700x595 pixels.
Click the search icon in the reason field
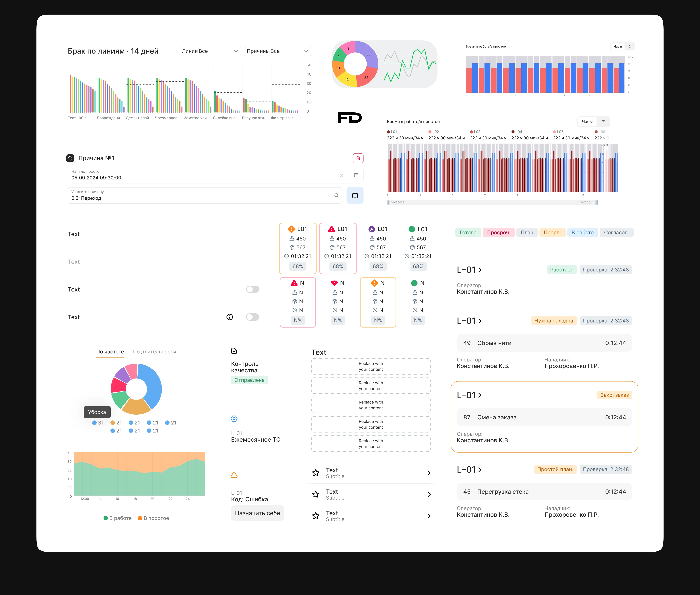coord(336,195)
